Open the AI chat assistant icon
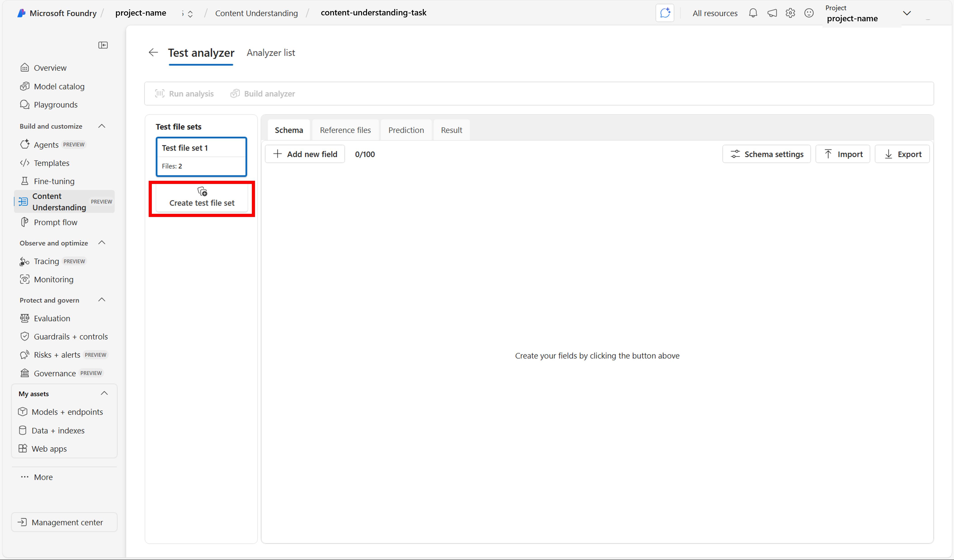This screenshot has width=954, height=560. [x=665, y=13]
